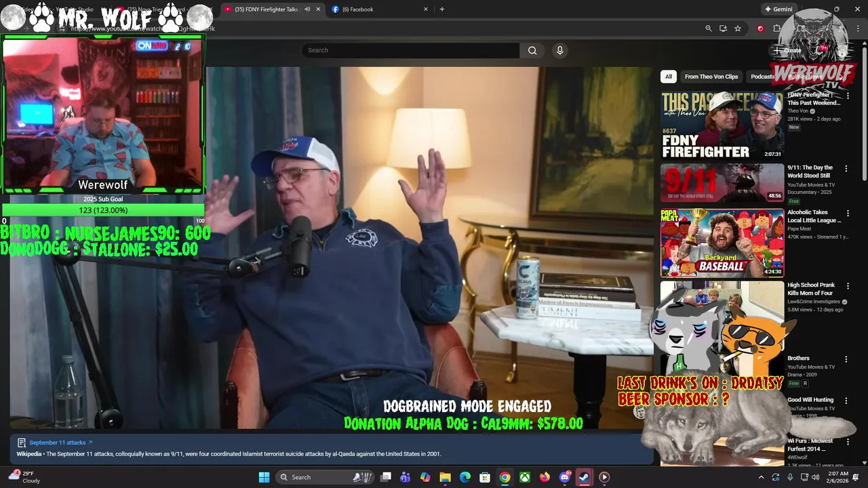Open options menu for 9/11 documentary video
Screen dimensions: 868x488
[846, 168]
